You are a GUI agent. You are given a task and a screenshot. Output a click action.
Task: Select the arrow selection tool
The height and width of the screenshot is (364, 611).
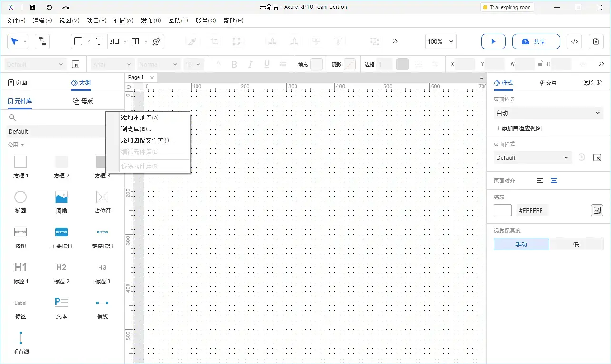pos(15,41)
